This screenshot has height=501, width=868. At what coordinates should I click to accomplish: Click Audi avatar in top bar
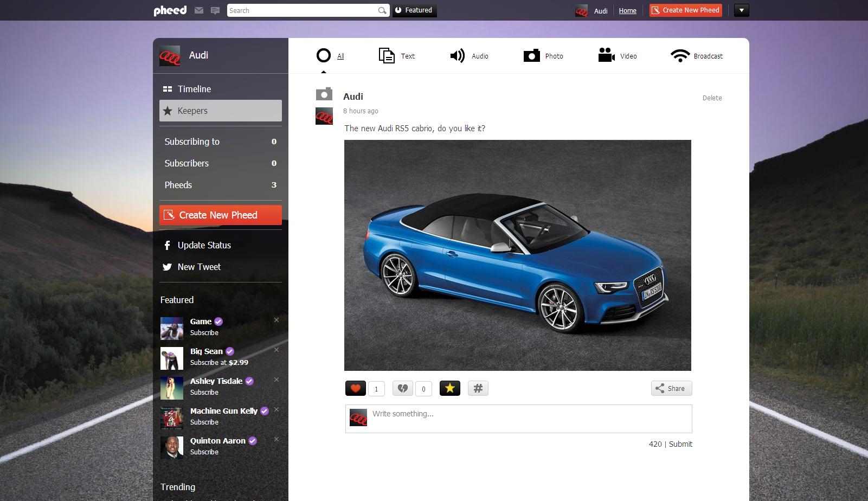[581, 10]
